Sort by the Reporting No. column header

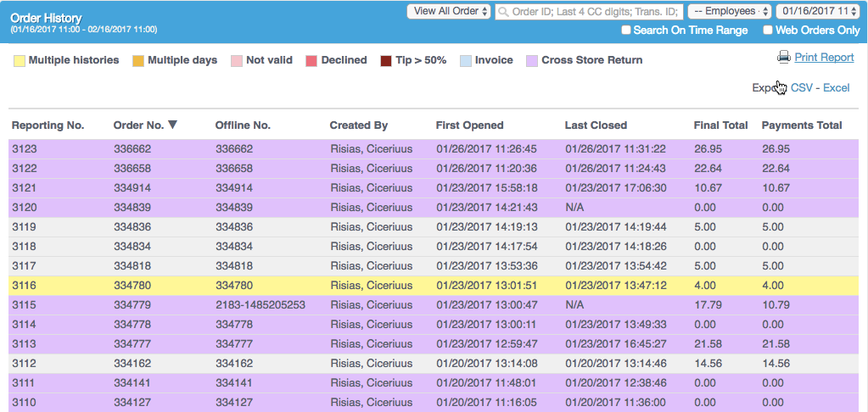pos(48,125)
